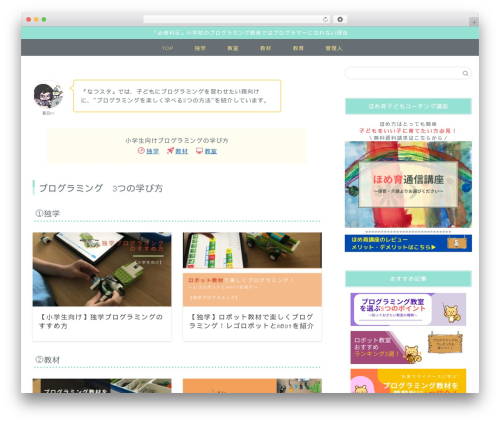The image size is (500, 423).
Task: Click the LEGO robot hands thumbnail
Action: (102, 269)
